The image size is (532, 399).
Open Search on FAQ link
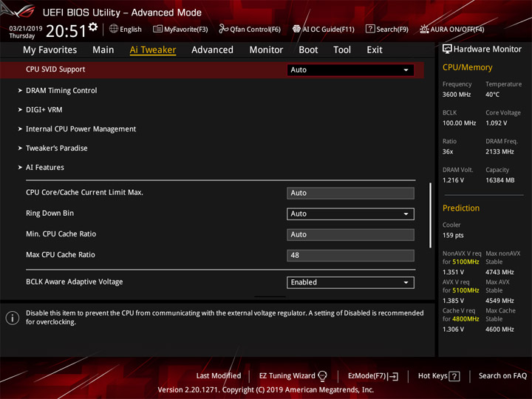[x=502, y=375]
